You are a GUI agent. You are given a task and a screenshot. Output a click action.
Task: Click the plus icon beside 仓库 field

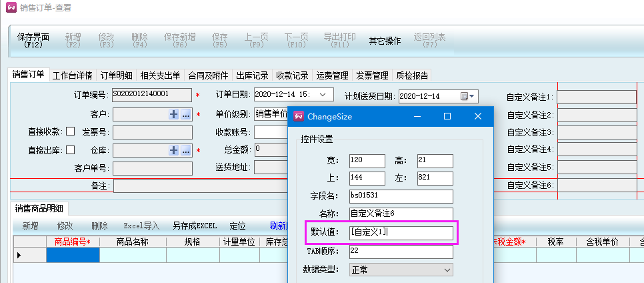[x=174, y=150]
